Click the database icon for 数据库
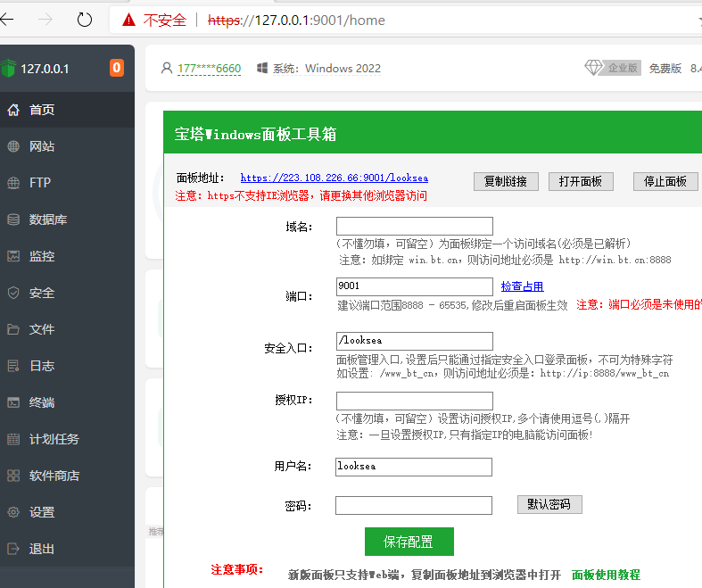This screenshot has width=702, height=588. click(x=13, y=219)
